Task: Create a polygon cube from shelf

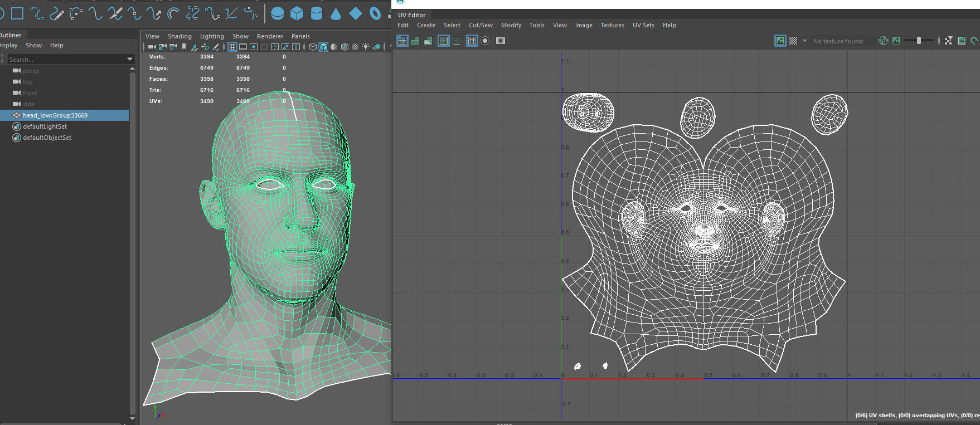Action: pos(297,13)
